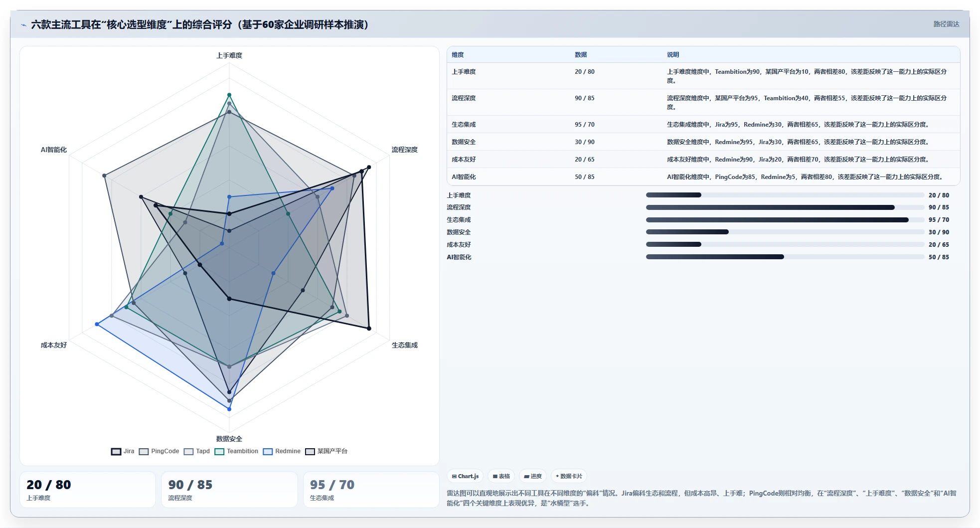The image size is (980, 528).
Task: Click the 维度 column header in the table
Action: (x=458, y=55)
